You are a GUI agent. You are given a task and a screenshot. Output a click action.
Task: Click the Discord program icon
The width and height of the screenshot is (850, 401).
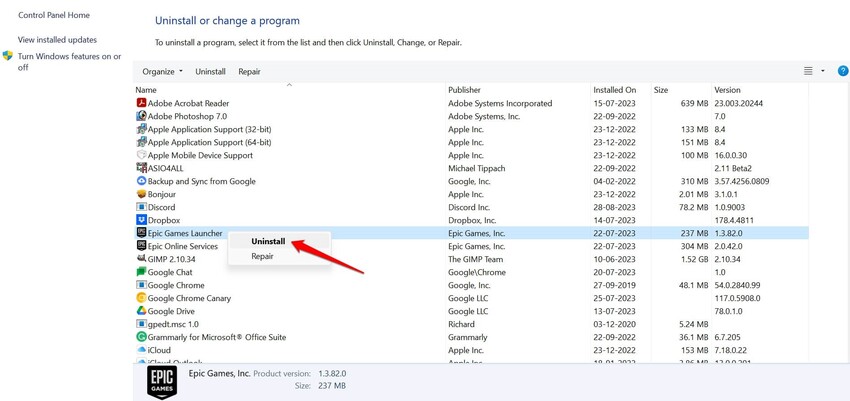coord(141,207)
